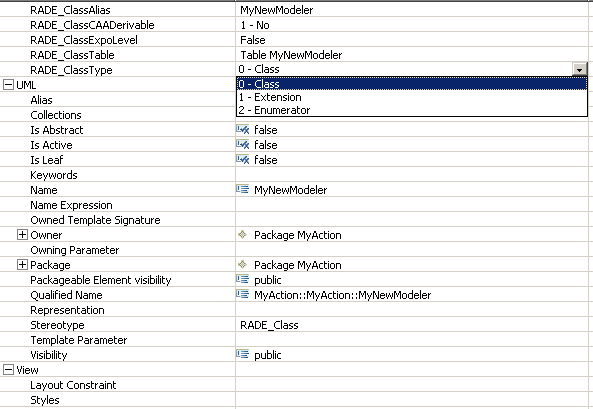Image resolution: width=593 pixels, height=409 pixels.
Task: Collapse the UML section
Action: (8, 85)
